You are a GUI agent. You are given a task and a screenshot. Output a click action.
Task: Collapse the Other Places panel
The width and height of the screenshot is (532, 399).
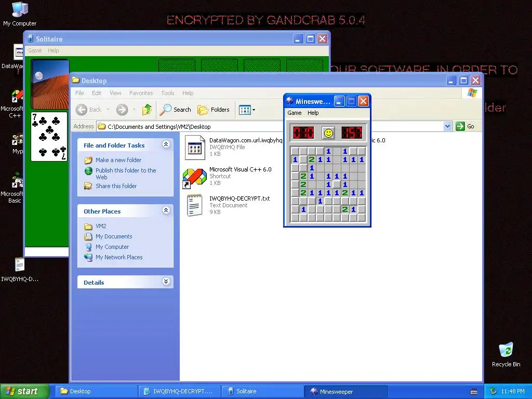[x=166, y=210]
